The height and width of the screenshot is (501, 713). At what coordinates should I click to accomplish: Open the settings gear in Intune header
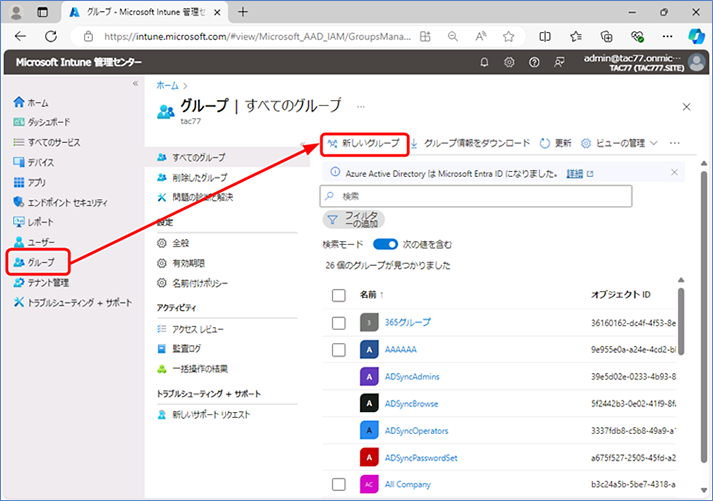(509, 62)
